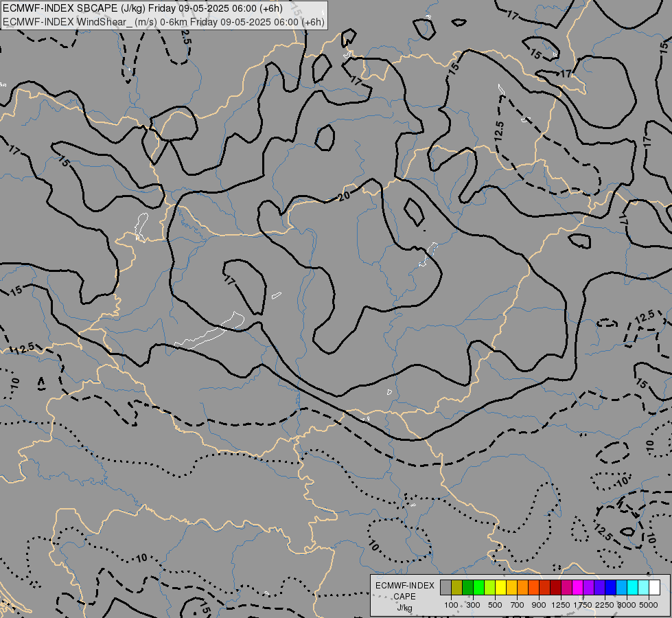The height and width of the screenshot is (618, 672).
Task: Click the 900 tick label in legend
Action: [x=539, y=605]
